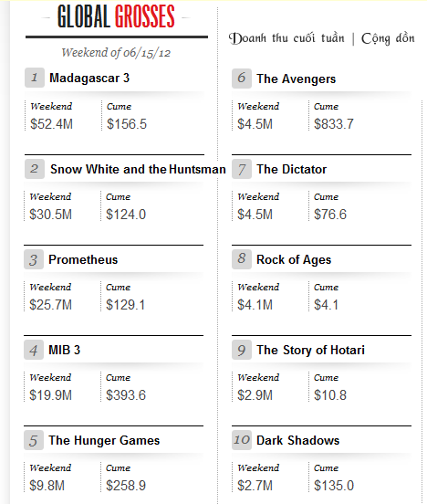Select the rank 7 badge for The Dictator
427x504 pixels.
point(242,169)
